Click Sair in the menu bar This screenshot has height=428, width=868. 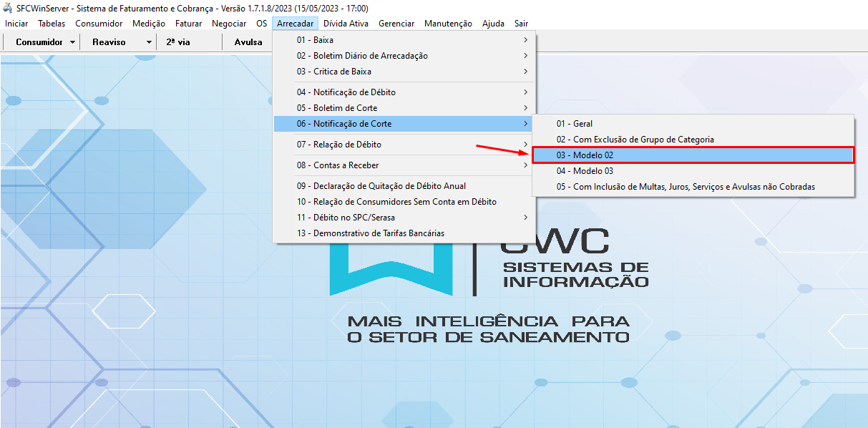coord(521,24)
